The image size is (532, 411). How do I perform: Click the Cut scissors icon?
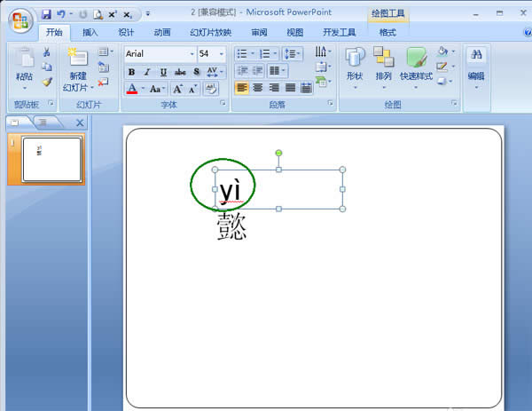tap(46, 53)
